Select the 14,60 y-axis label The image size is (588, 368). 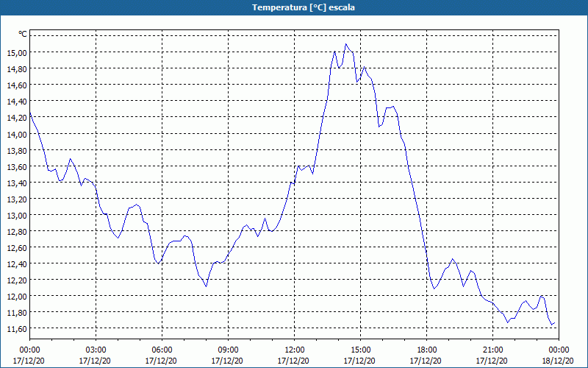click(17, 85)
